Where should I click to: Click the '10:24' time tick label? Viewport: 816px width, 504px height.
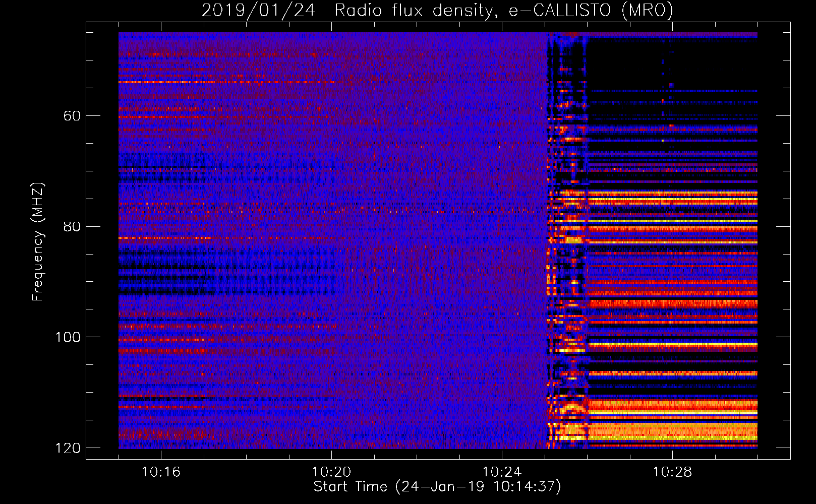click(x=502, y=472)
